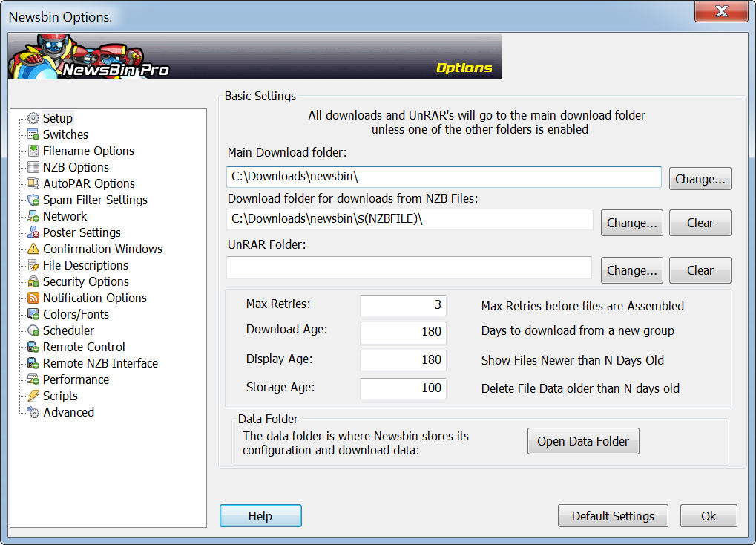This screenshot has height=545, width=756.
Task: Click the Display Age value field
Action: (403, 361)
